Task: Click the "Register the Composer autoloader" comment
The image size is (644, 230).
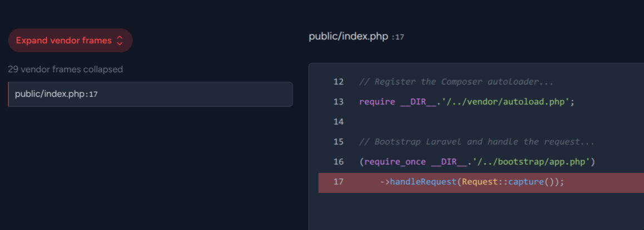Action: [456, 82]
